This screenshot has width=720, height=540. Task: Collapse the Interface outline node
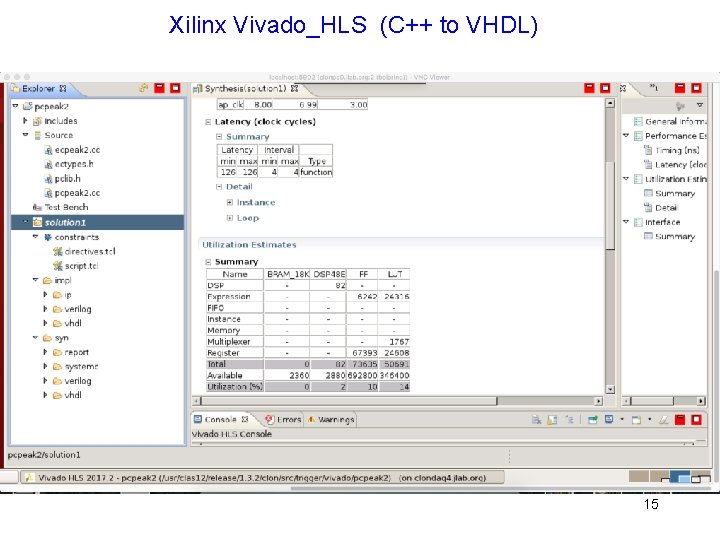[625, 222]
